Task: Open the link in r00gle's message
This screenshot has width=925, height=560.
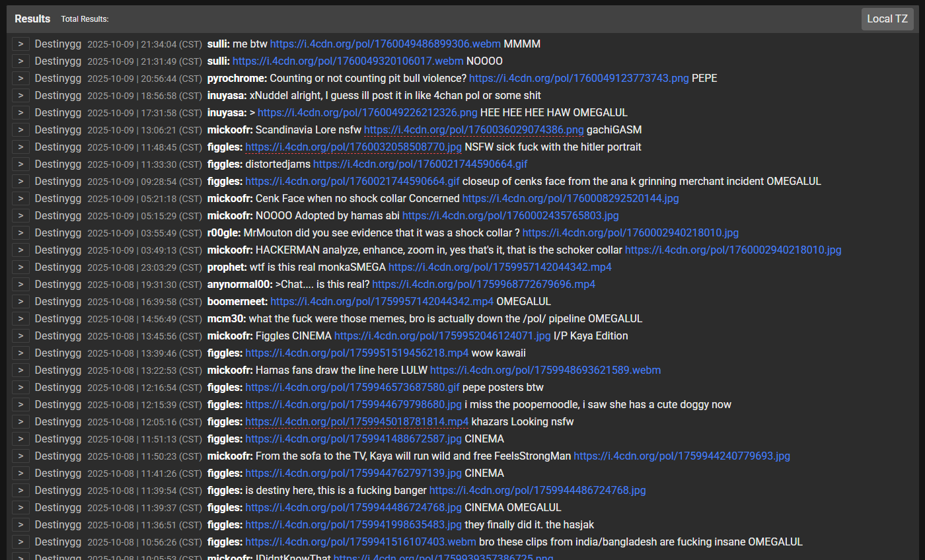Action: pyautogui.click(x=631, y=232)
